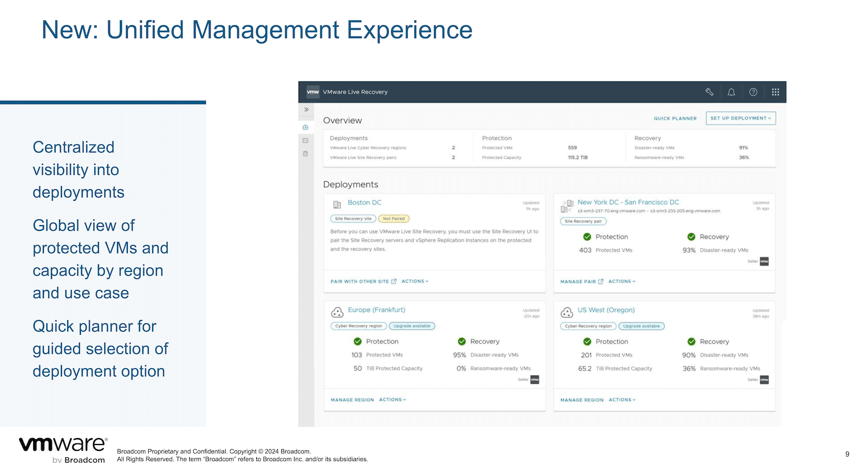Click the US West (Oregon) cloud icon

567,313
